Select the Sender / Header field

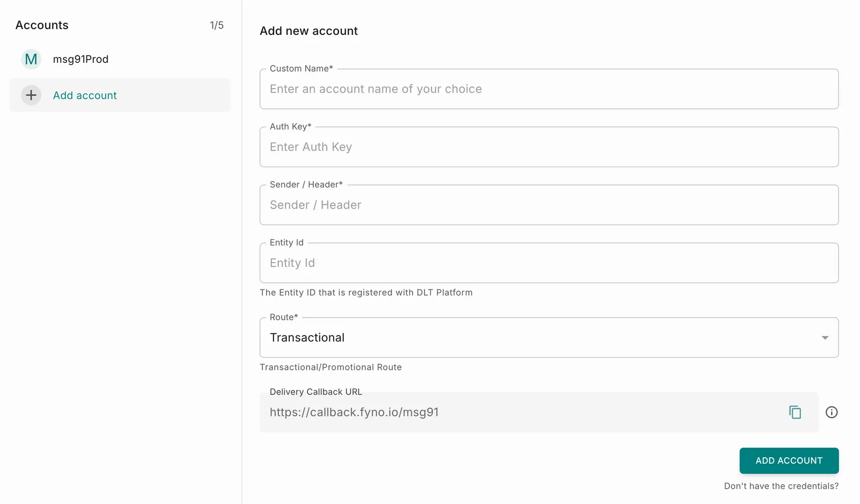549,205
